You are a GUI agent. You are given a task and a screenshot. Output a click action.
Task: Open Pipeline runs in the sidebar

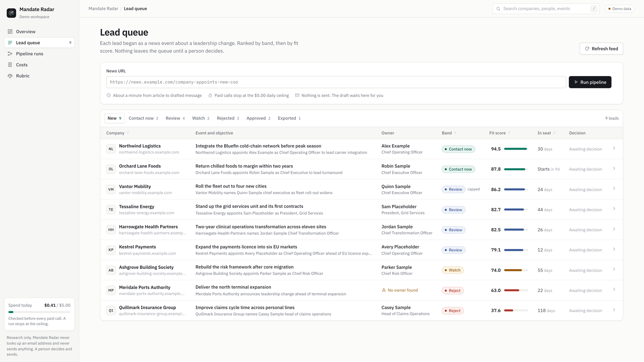click(39, 53)
